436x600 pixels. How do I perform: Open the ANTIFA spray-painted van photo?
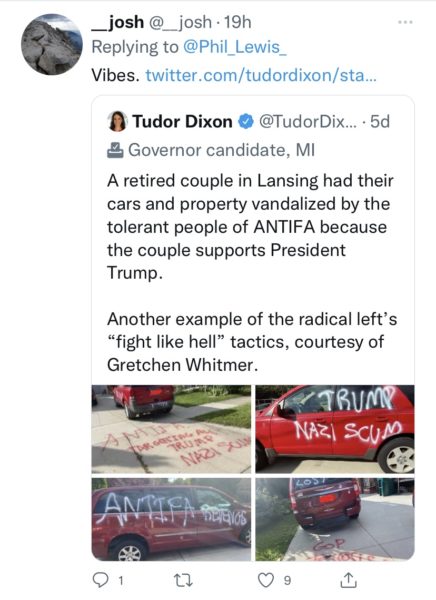[171, 519]
